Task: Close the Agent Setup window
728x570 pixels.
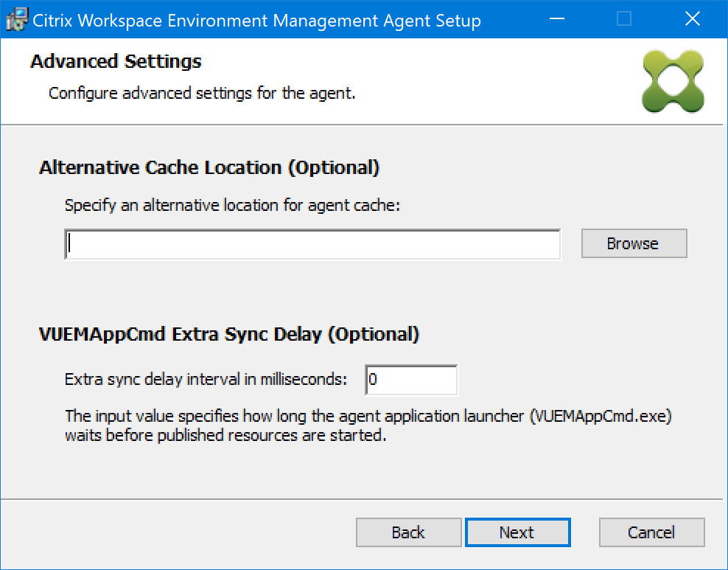Action: pos(692,20)
